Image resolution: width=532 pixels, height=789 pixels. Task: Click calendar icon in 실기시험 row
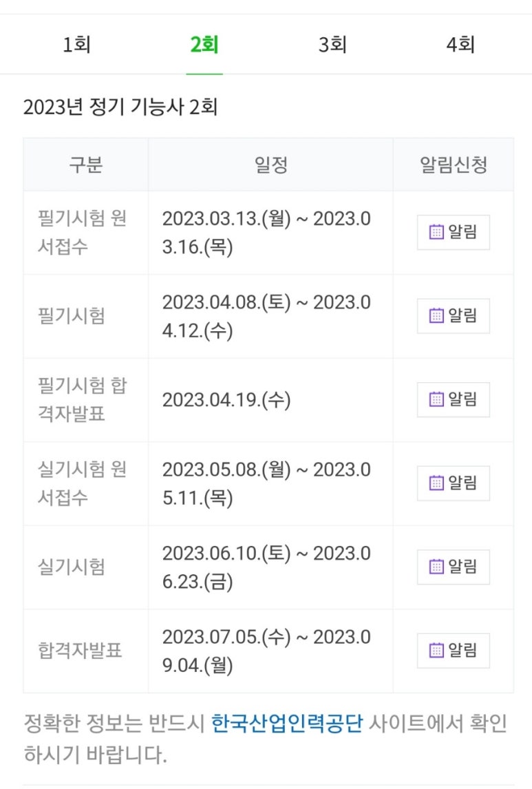coord(436,567)
